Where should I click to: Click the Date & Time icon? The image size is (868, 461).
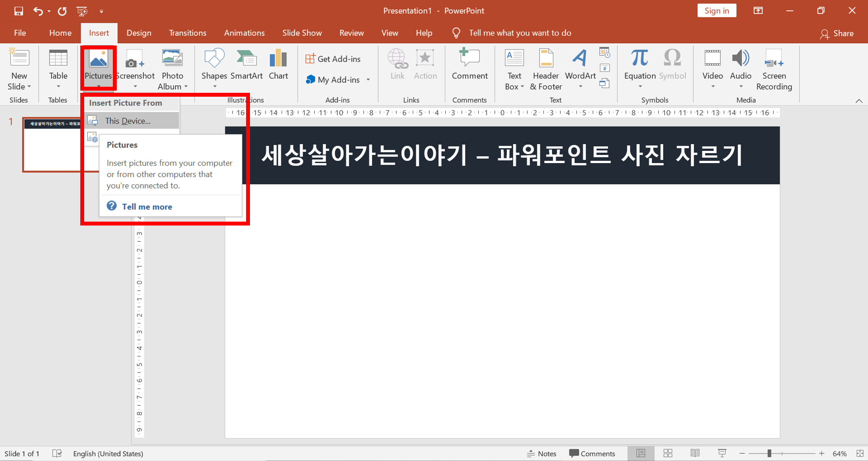[x=605, y=53]
